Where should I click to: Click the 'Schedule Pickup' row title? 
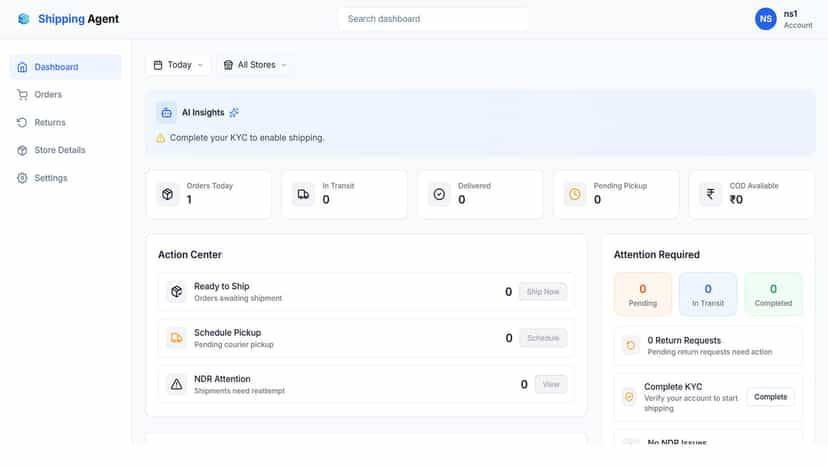pos(228,333)
